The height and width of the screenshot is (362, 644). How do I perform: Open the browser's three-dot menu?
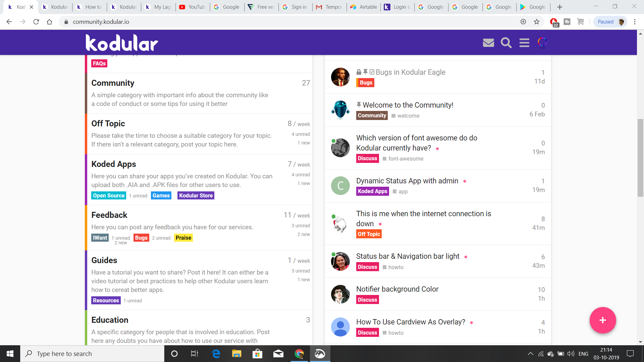point(635,22)
